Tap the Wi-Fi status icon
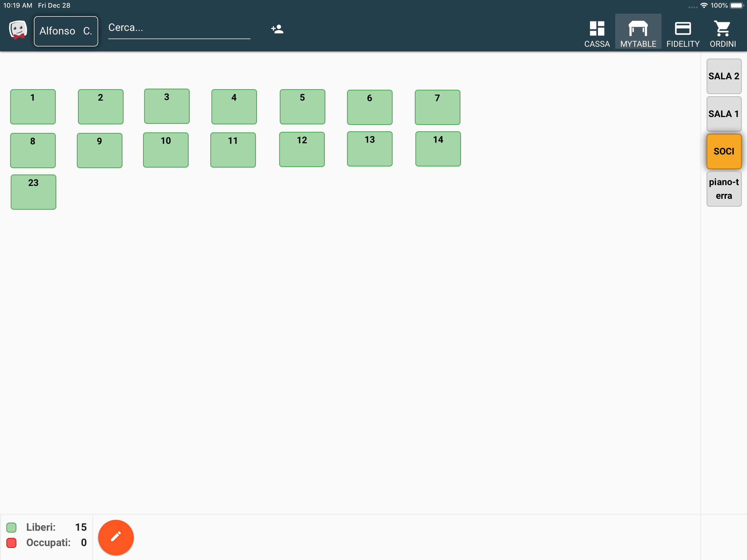Image resolution: width=747 pixels, height=560 pixels. coord(704,5)
